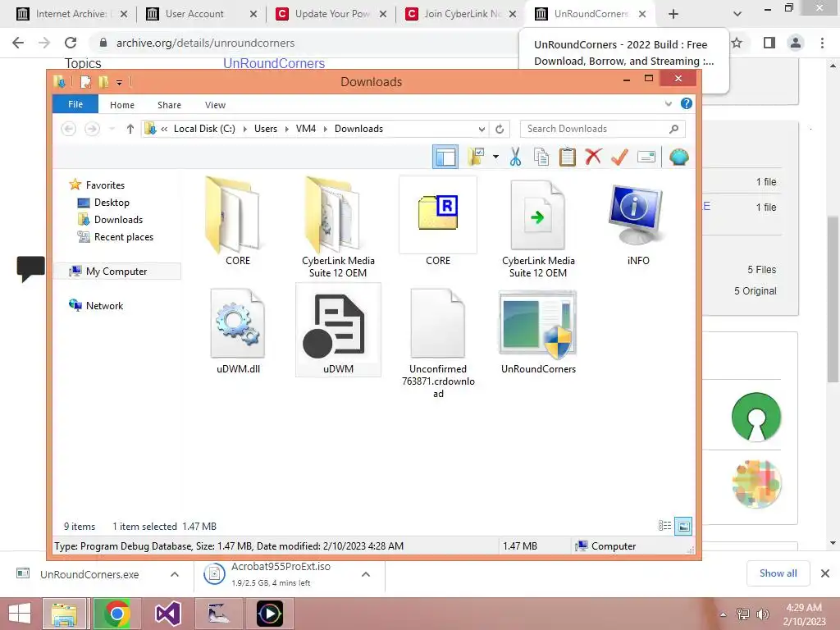Open the Share ribbon tab
This screenshot has width=840, height=630.
(169, 105)
